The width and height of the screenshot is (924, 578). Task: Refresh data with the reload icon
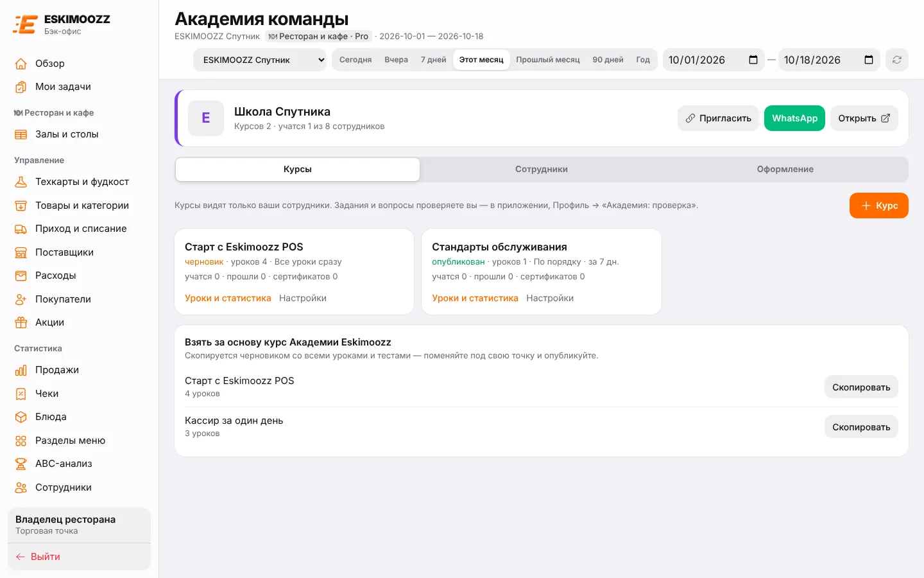897,60
